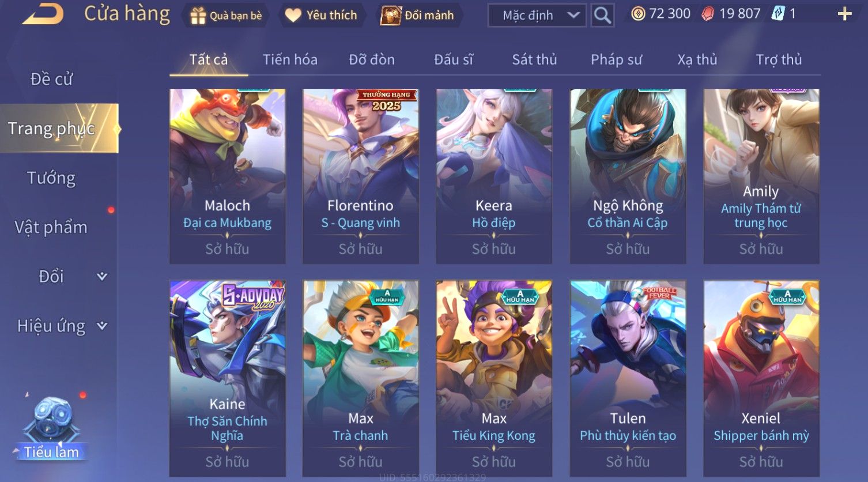Click the gold coin balance icon
Viewport: 868px width, 482px height.
638,14
